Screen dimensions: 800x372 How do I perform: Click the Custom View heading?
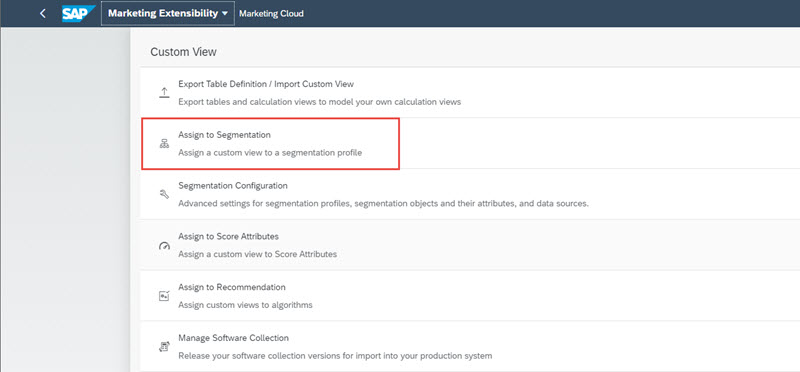click(x=184, y=52)
